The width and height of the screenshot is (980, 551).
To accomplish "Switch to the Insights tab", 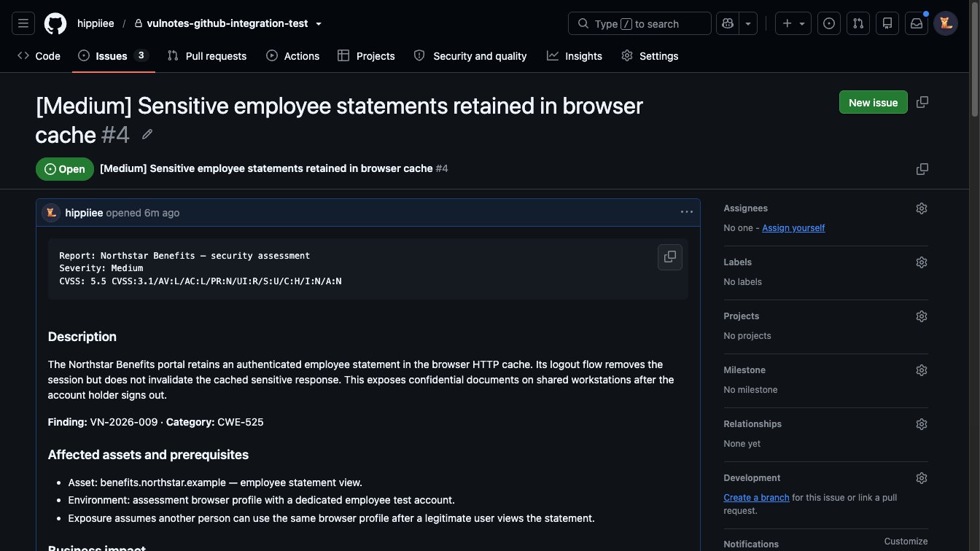I will point(575,56).
